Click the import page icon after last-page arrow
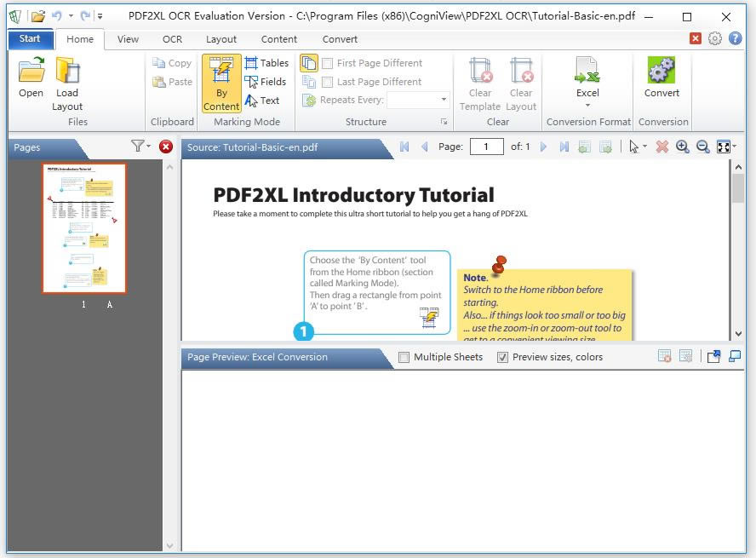The width and height of the screenshot is (756, 558). click(x=584, y=147)
